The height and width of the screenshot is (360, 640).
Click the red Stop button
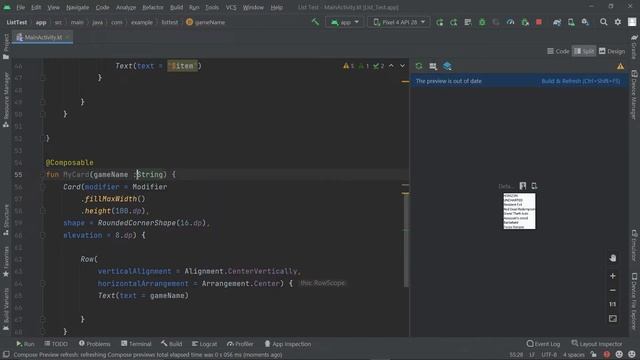pos(539,22)
